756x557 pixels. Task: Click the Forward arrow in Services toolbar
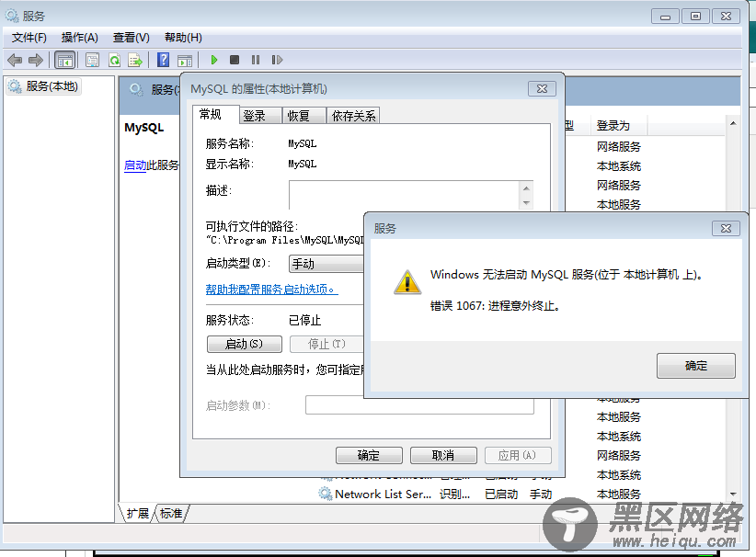[36, 61]
